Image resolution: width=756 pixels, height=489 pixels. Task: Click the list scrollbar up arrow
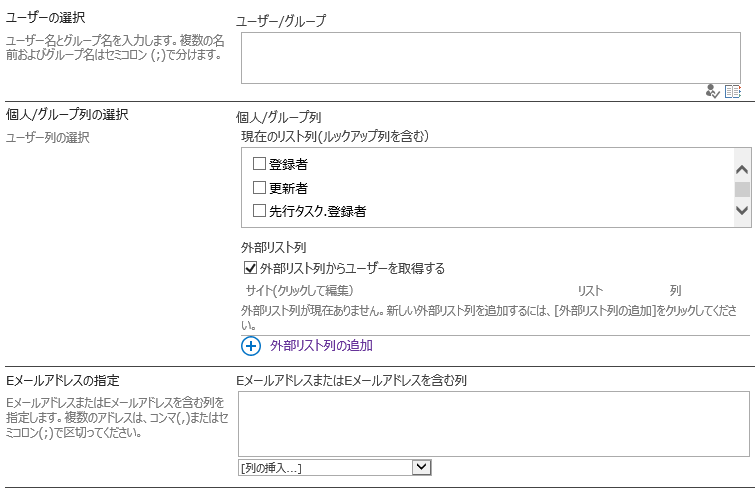[742, 169]
